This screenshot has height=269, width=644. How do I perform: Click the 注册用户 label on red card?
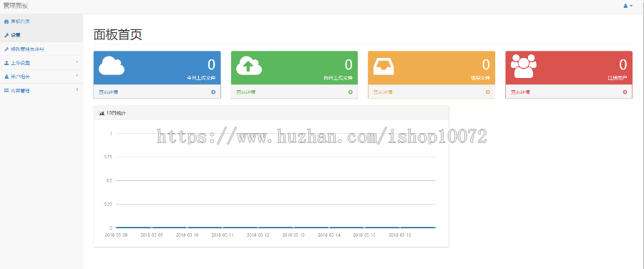[618, 77]
